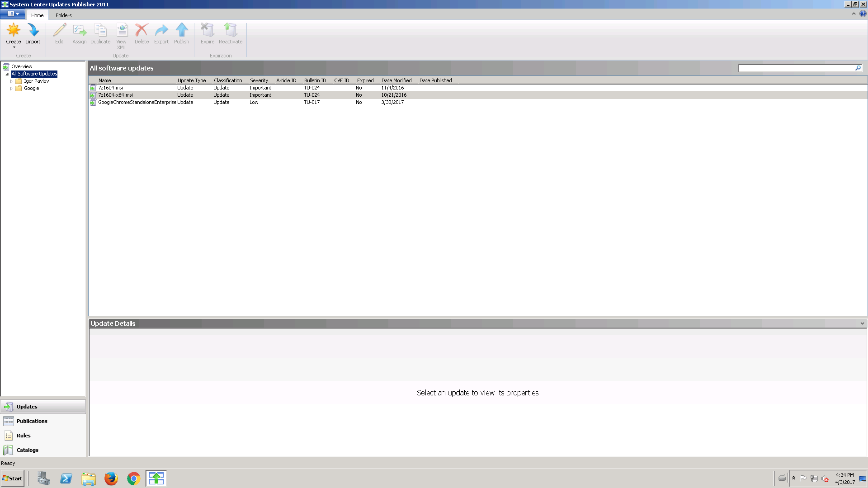
Task: Click the Edit icon in ribbon
Action: (59, 33)
